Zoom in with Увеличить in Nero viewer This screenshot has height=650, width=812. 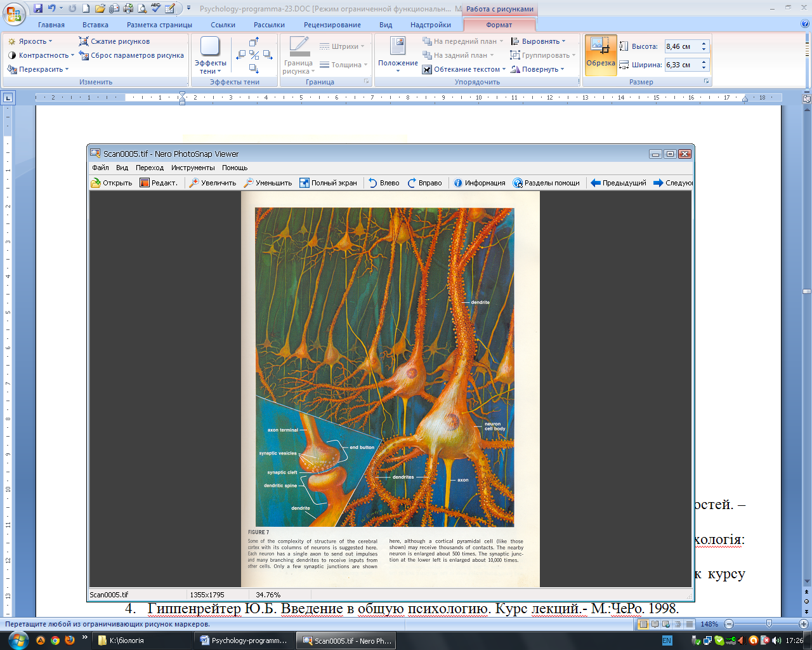(213, 183)
